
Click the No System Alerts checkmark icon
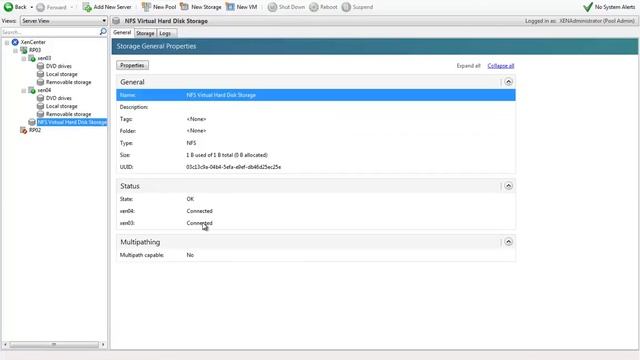click(x=588, y=7)
